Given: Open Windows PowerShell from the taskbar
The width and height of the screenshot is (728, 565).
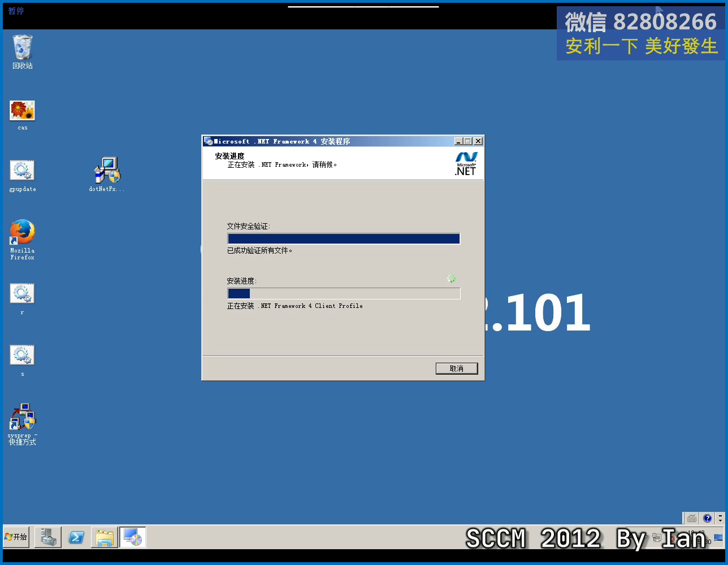Looking at the screenshot, I should (x=76, y=537).
